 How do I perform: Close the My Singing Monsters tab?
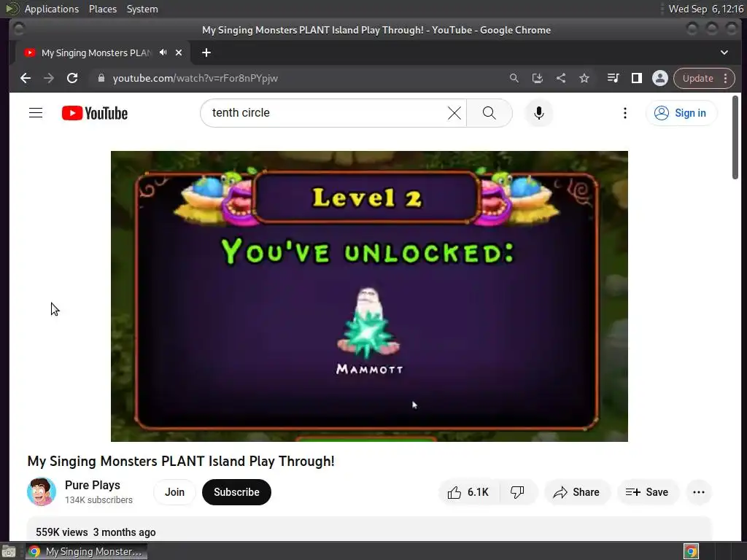tap(179, 52)
